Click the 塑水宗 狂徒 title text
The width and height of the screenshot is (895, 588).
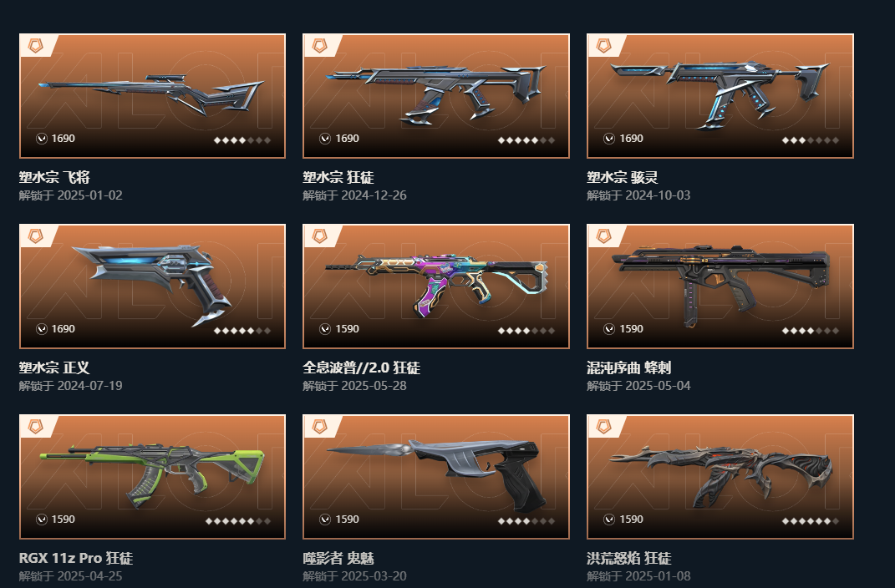coord(338,177)
